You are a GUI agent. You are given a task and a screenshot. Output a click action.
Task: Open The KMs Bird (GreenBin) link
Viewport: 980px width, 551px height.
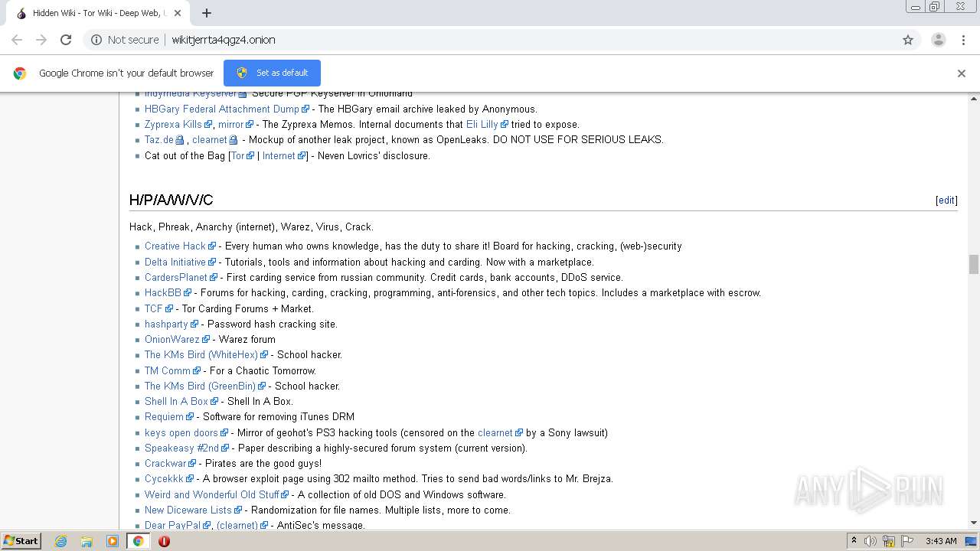pos(201,386)
